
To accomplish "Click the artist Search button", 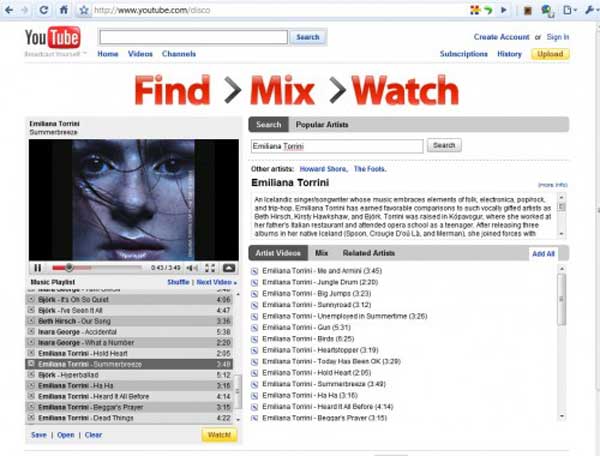I will 444,145.
